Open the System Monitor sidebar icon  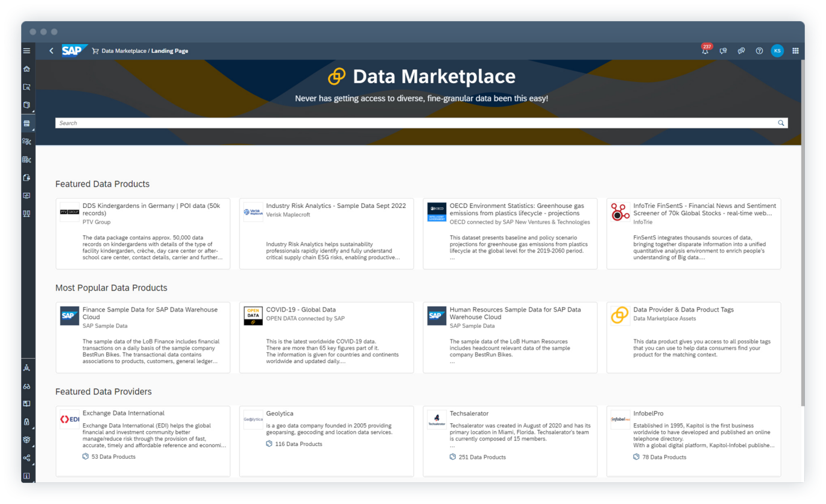pos(27,196)
